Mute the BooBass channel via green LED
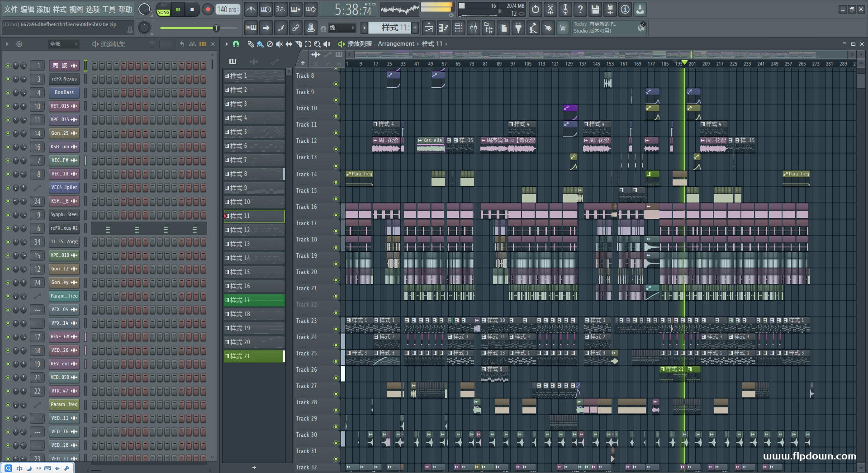 (x=8, y=93)
